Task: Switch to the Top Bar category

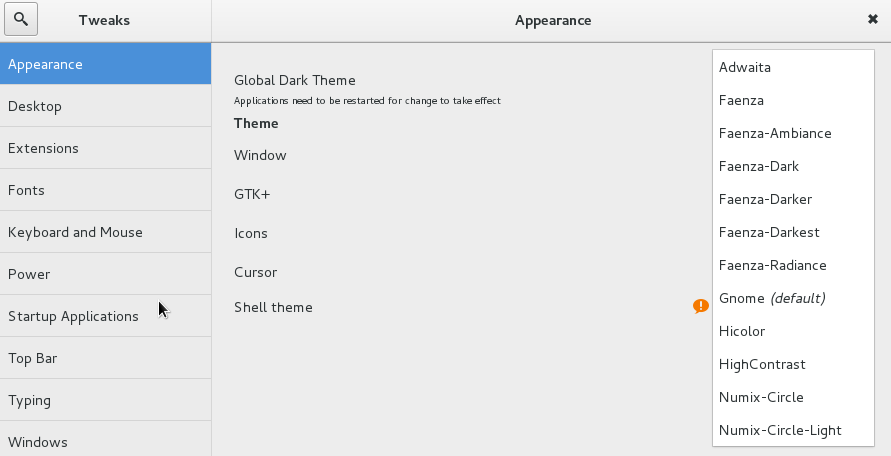Action: [106, 358]
